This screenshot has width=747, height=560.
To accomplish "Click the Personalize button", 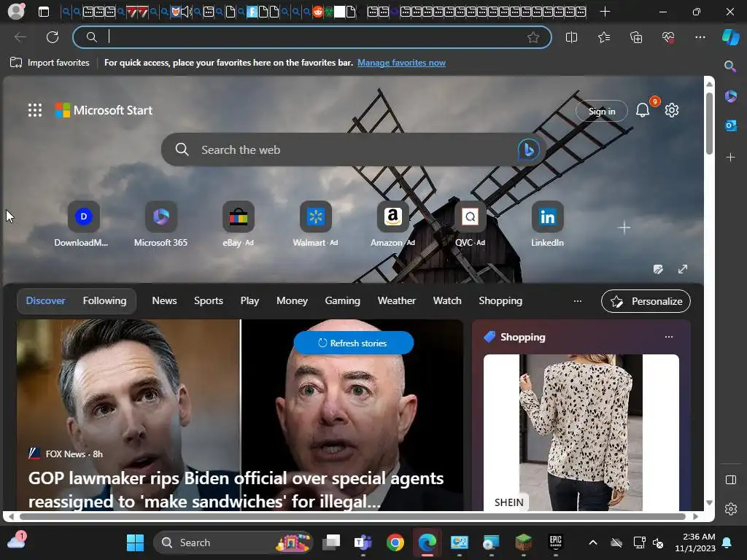I will point(646,301).
